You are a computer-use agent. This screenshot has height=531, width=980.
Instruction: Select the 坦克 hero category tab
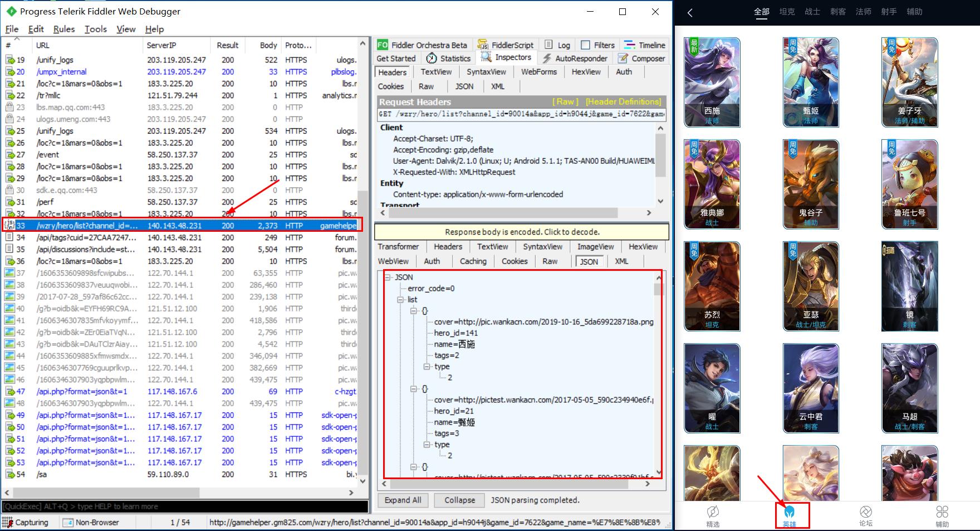coord(787,12)
